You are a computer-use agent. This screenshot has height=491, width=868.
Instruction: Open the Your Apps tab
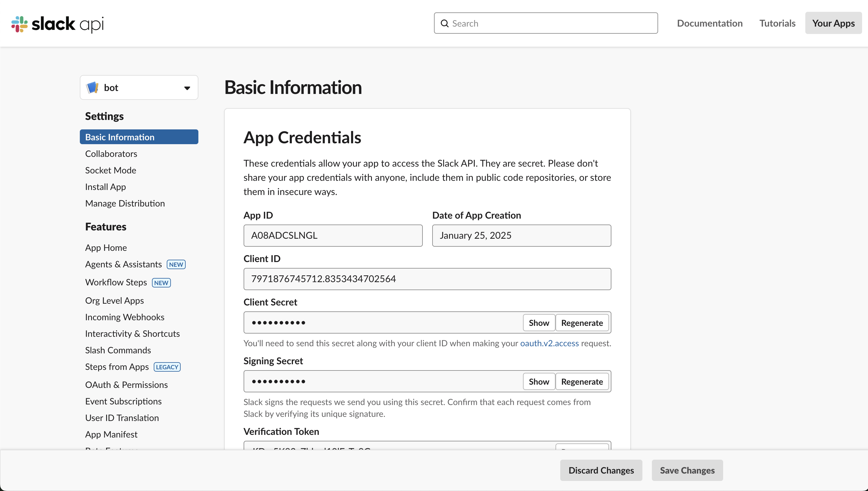click(x=833, y=23)
